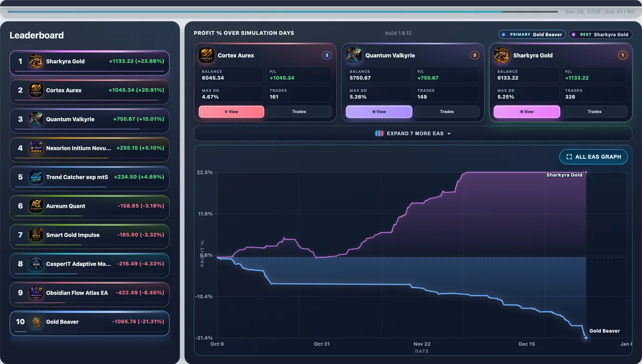Click the Gold Beaver avatar in leaderboard
Screen dimensions: 642x364
36,322
